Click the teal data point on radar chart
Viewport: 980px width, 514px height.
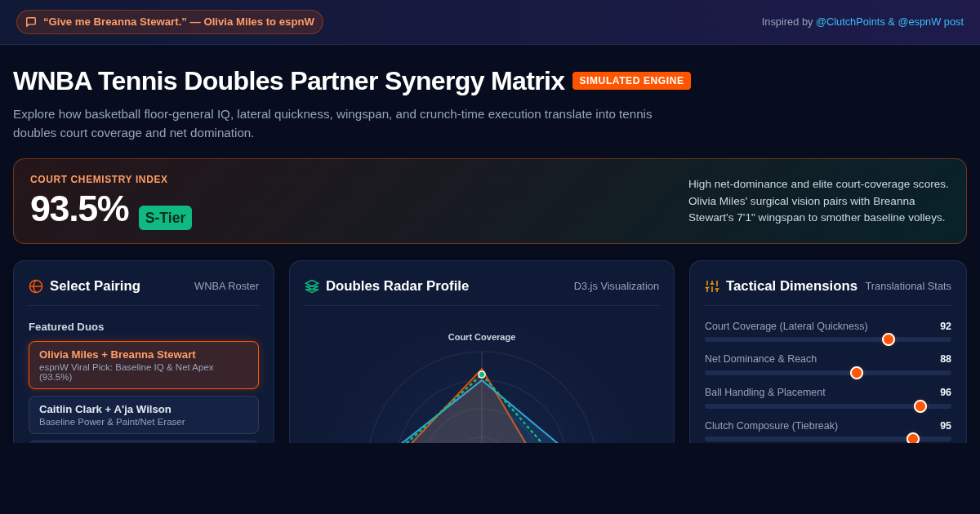coord(482,374)
